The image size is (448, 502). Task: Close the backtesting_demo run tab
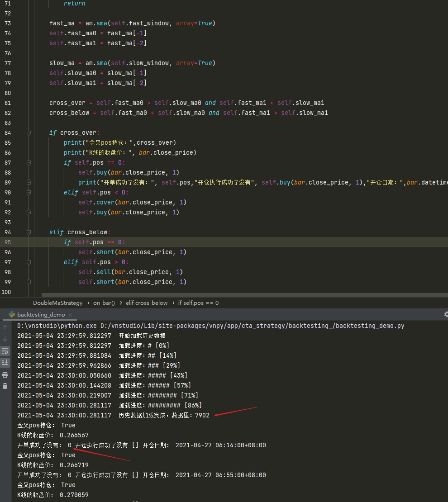(x=70, y=315)
